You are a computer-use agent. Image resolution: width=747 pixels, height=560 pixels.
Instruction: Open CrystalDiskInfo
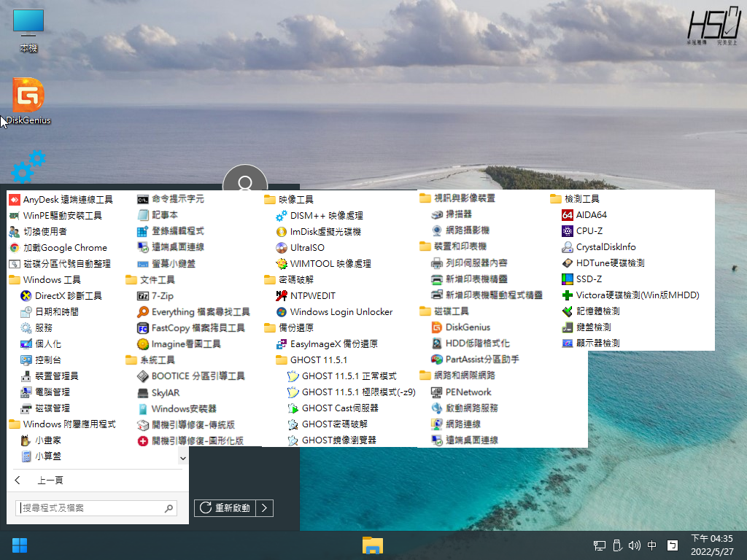[599, 247]
